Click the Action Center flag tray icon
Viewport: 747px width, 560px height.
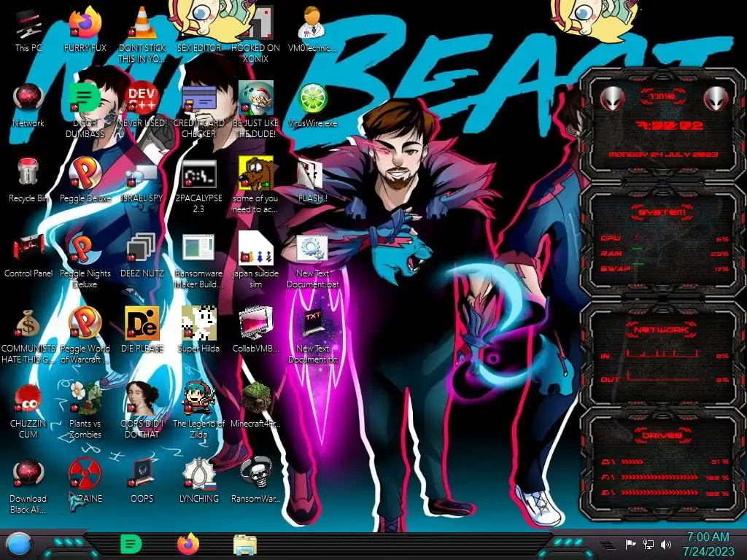tap(631, 544)
